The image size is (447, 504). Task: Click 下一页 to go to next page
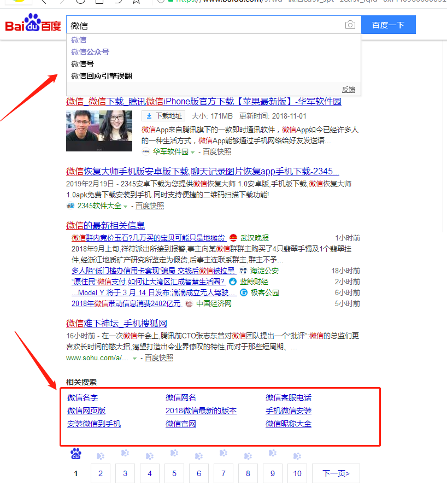pos(336,473)
